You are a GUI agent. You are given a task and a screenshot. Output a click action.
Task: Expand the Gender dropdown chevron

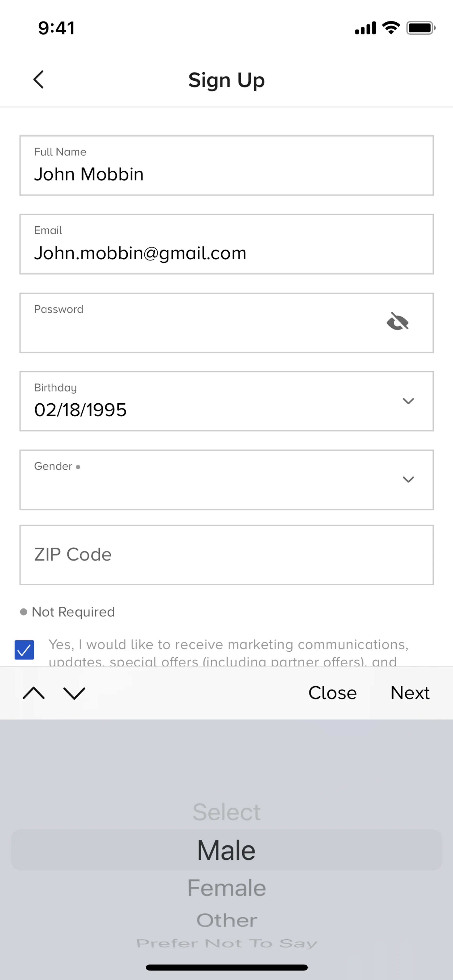click(x=408, y=479)
